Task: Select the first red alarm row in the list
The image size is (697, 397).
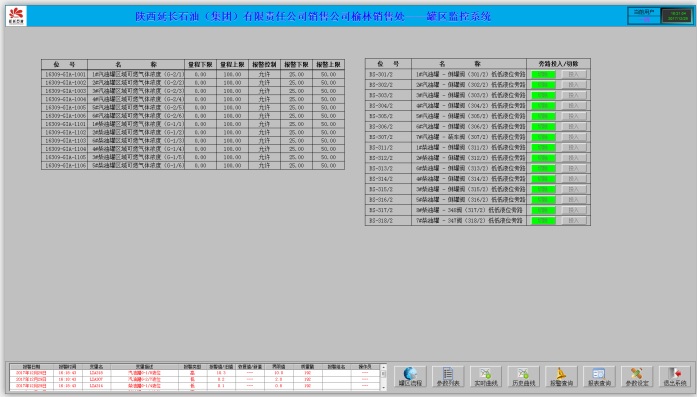Action: (195, 373)
